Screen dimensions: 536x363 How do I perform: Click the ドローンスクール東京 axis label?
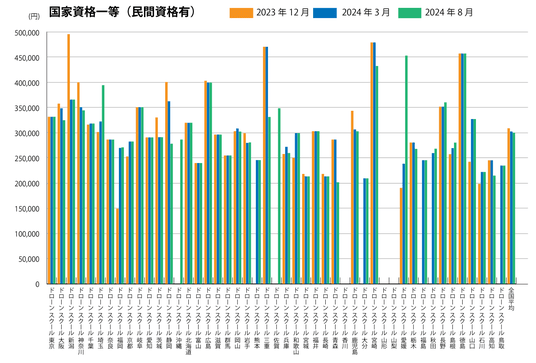(51, 318)
